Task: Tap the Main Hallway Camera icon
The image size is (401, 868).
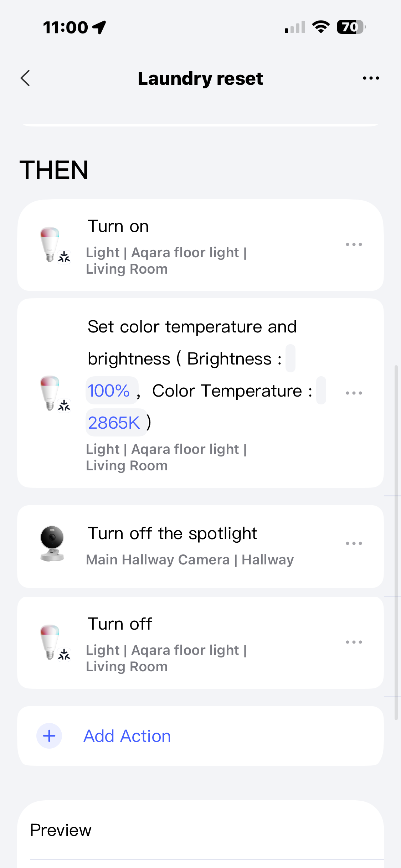Action: [x=52, y=543]
